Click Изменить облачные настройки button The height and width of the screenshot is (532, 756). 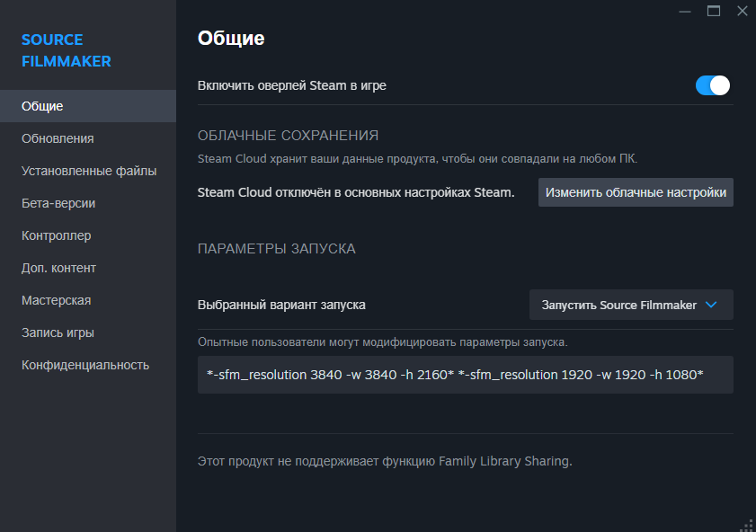pos(636,192)
